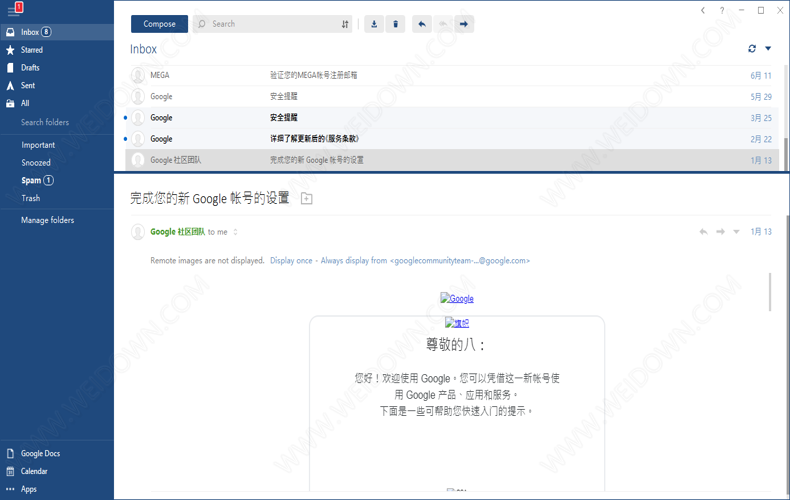Open the Starred folder
Viewport: 790px width, 500px height.
pyautogui.click(x=57, y=50)
